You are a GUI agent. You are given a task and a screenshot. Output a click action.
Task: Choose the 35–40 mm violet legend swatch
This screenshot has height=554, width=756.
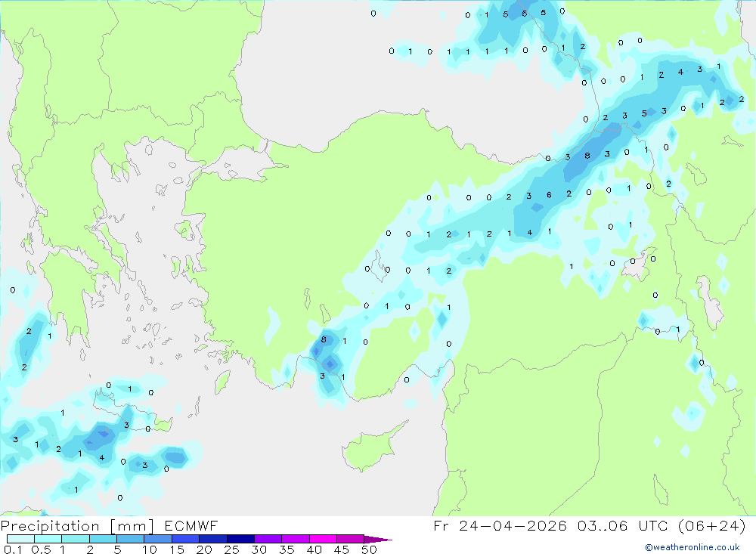pos(296,539)
